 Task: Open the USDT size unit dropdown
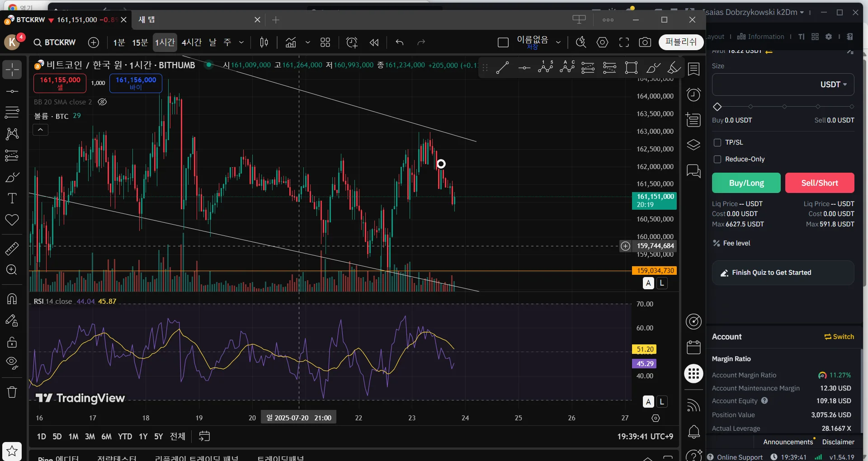tap(834, 85)
